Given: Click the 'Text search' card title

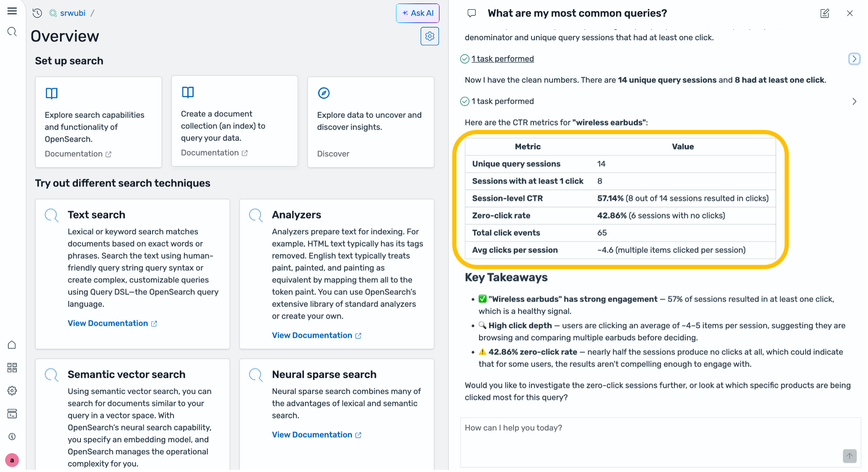Looking at the screenshot, I should click(96, 215).
